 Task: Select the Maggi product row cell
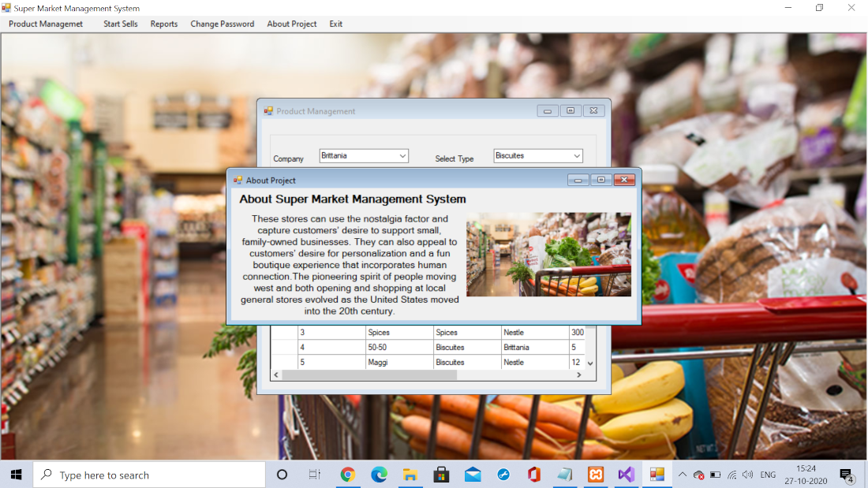point(398,363)
